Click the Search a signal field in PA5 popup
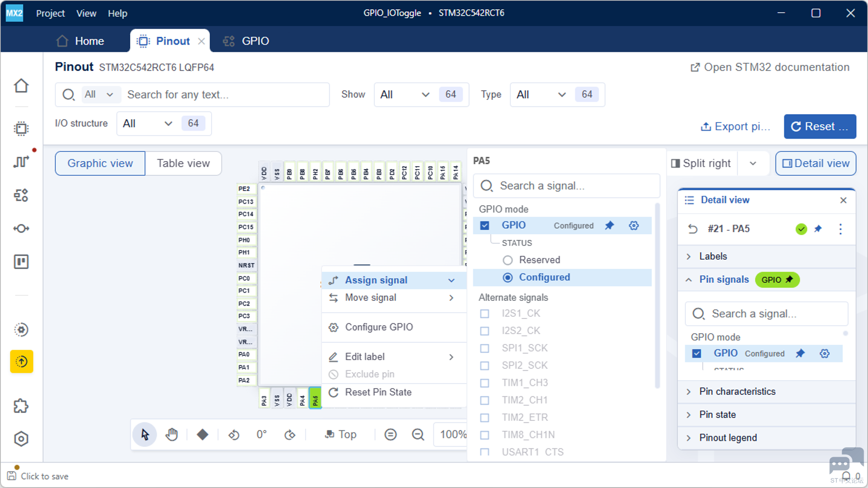The height and width of the screenshot is (488, 868). click(x=566, y=186)
